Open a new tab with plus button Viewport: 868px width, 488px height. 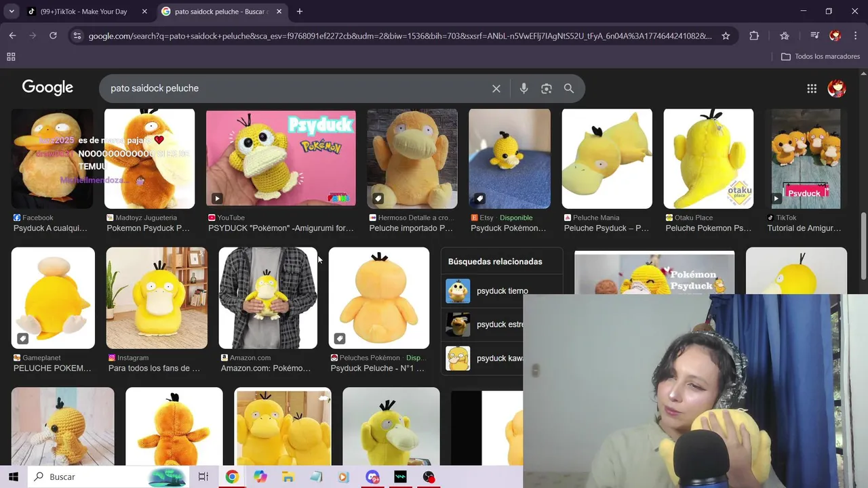click(300, 12)
